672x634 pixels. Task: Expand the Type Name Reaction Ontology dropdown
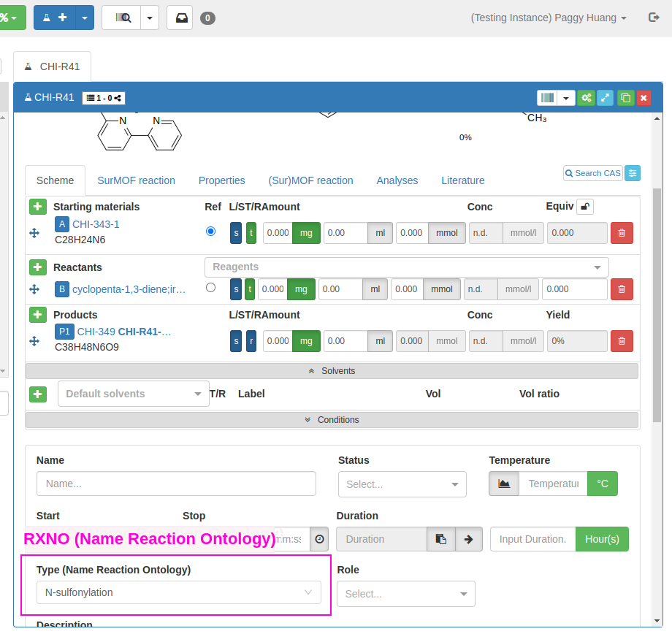(x=178, y=592)
